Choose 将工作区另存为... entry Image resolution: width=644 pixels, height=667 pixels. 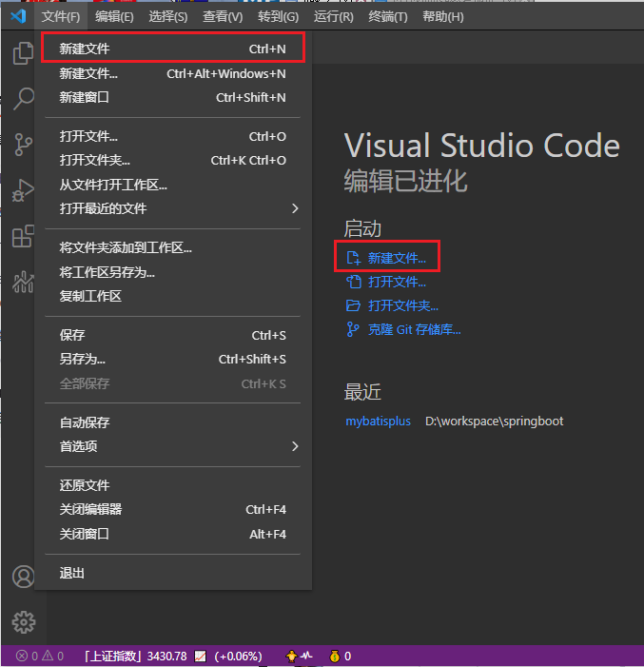point(173,272)
